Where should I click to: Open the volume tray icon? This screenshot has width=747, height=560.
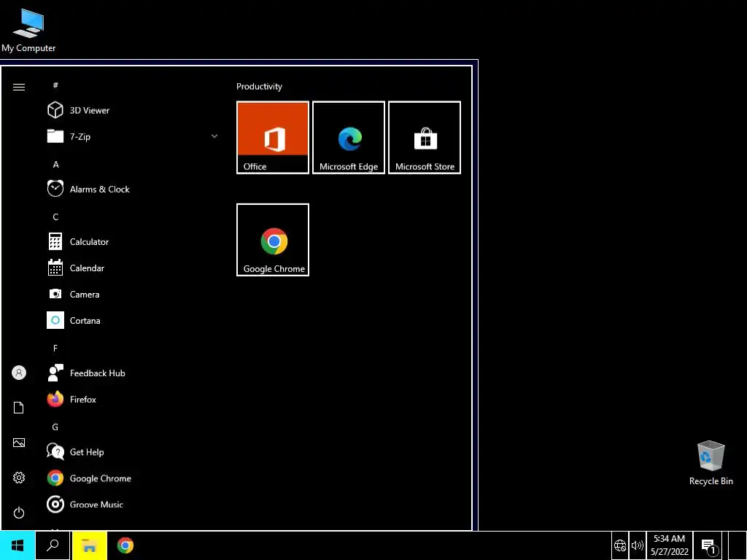638,545
